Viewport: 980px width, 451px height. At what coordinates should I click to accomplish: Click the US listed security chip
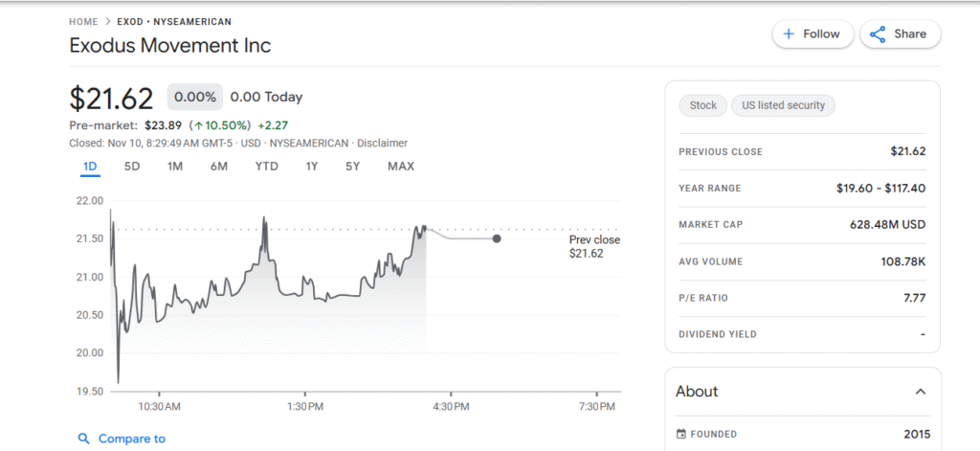(x=784, y=105)
